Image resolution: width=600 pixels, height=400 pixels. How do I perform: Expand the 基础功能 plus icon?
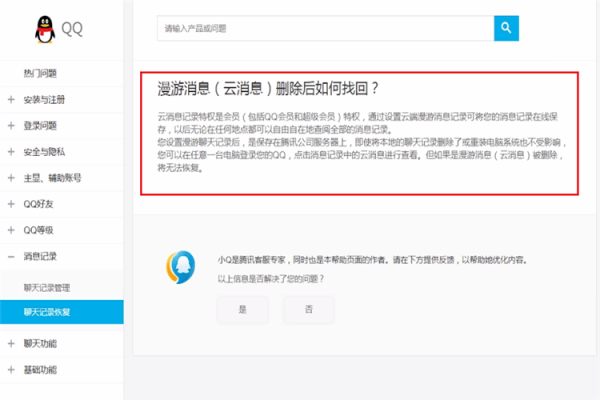point(11,369)
